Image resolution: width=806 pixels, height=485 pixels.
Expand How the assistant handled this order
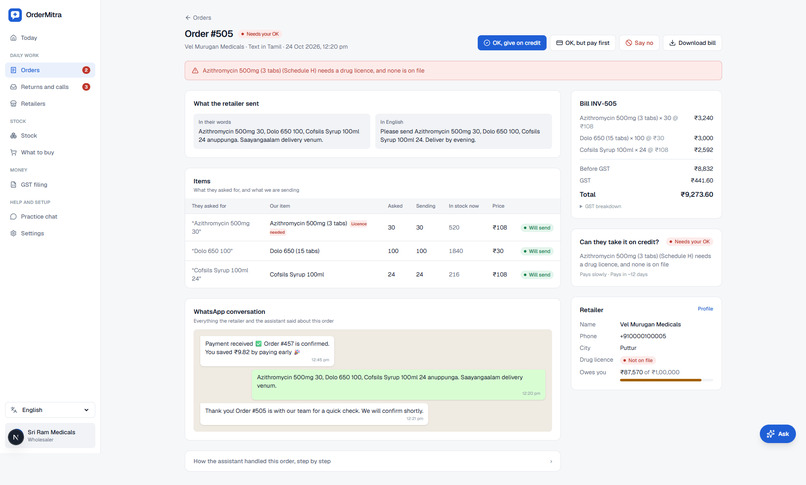coord(373,461)
